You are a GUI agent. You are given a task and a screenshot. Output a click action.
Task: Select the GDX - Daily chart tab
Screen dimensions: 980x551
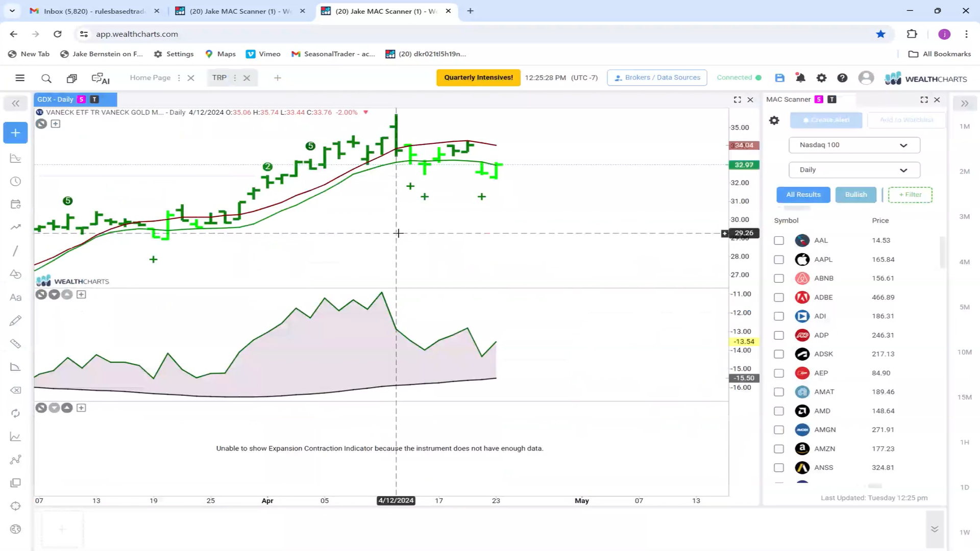pyautogui.click(x=75, y=99)
